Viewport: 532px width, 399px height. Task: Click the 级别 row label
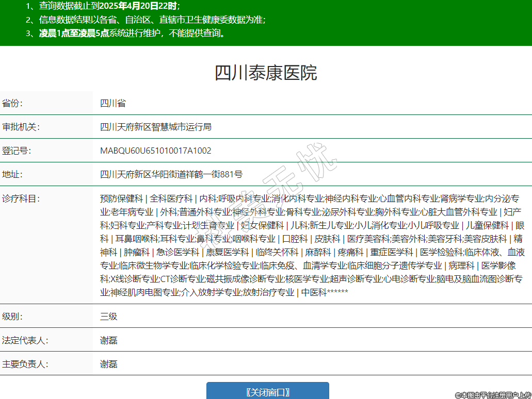pyautogui.click(x=13, y=316)
